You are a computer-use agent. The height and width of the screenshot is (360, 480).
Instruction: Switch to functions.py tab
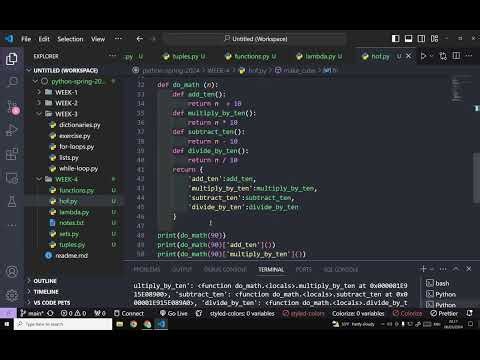point(251,56)
